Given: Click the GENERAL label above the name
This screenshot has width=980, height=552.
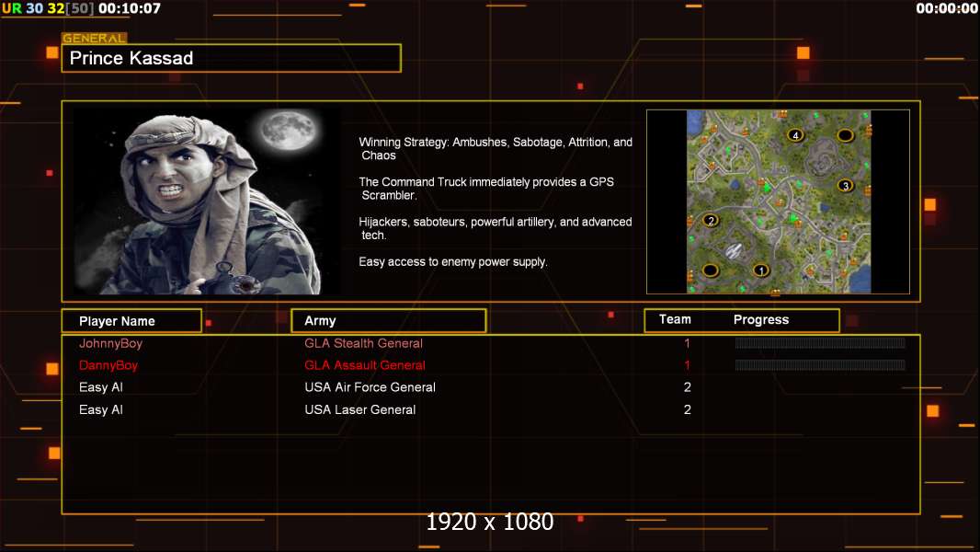Looking at the screenshot, I should click(x=94, y=38).
